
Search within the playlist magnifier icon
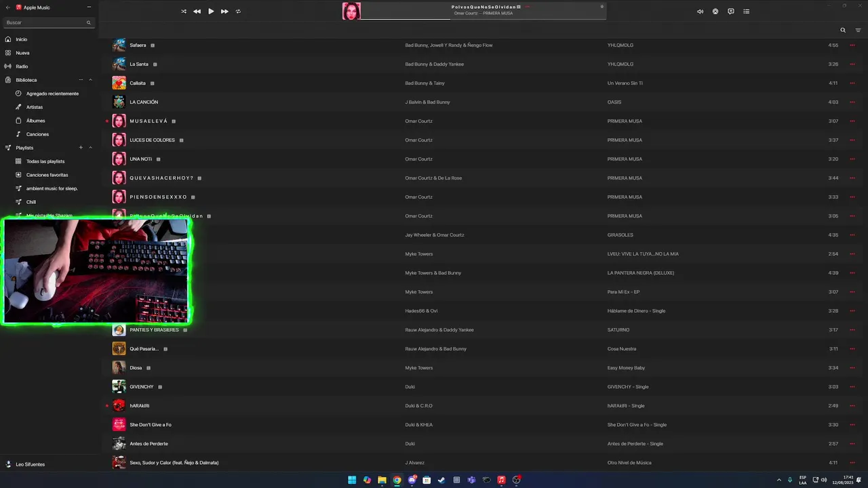pos(843,30)
